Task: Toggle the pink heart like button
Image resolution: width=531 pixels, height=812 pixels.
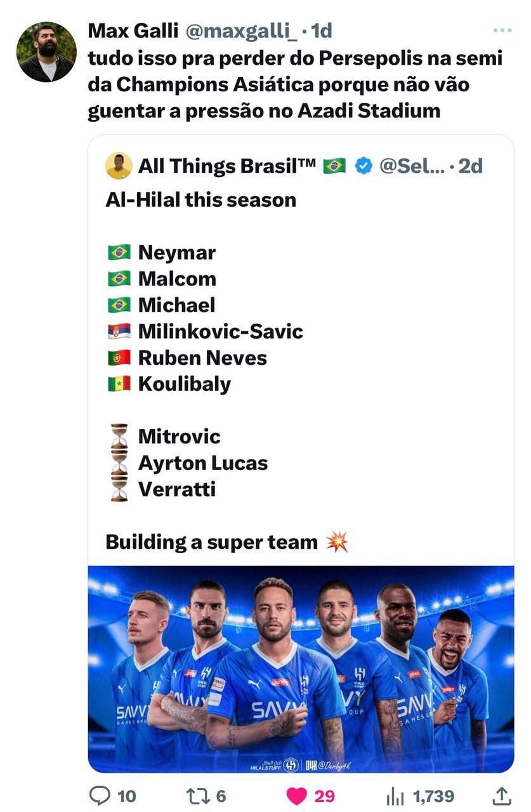Action: click(297, 795)
